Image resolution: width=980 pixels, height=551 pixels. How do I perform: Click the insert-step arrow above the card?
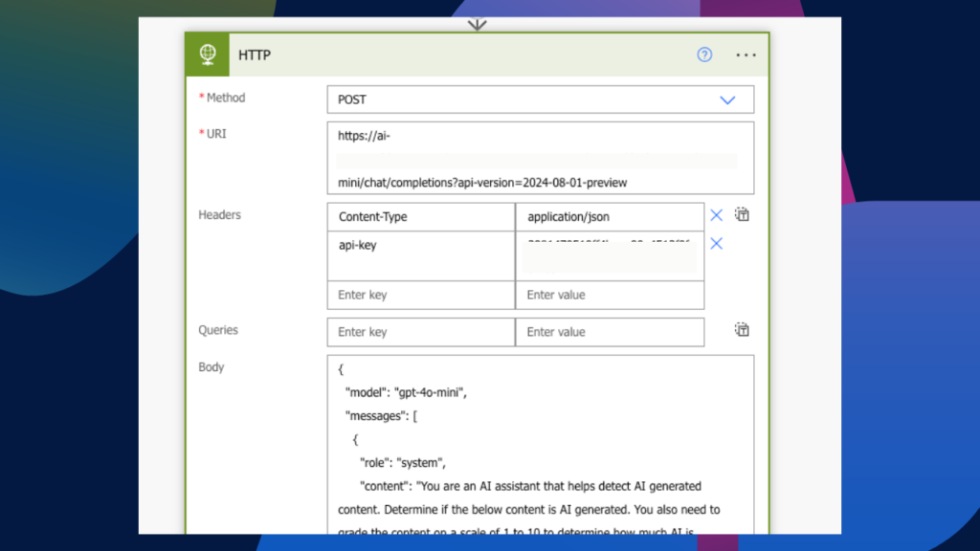coord(477,24)
